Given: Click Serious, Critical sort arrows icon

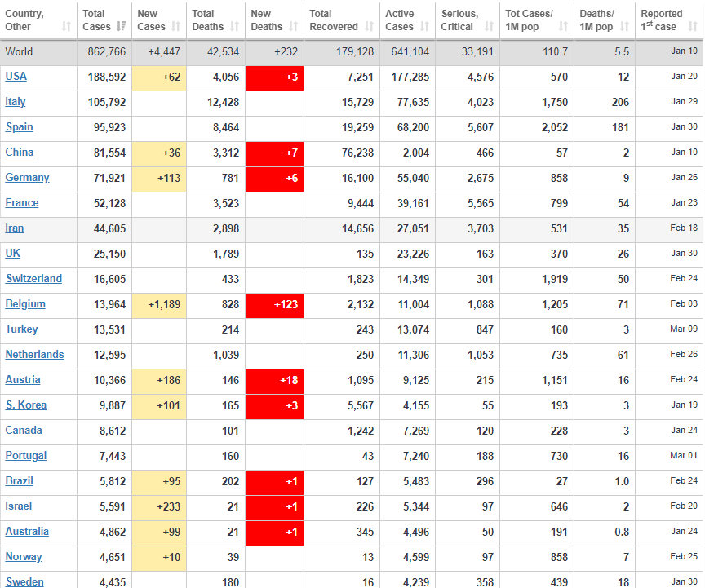Looking at the screenshot, I should click(x=489, y=27).
